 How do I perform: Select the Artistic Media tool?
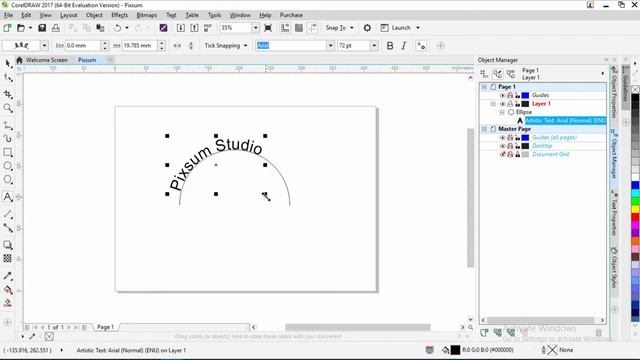tap(8, 138)
